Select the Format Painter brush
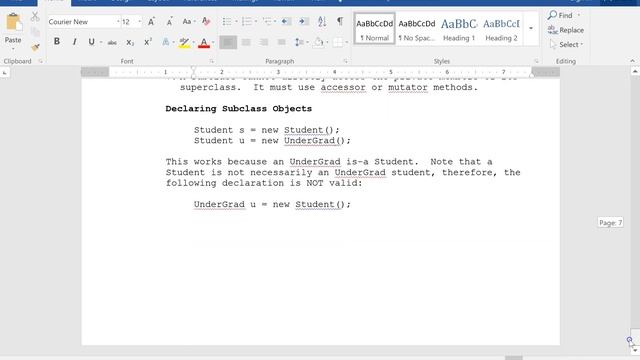Viewport: 640px width, 360px height. click(35, 47)
